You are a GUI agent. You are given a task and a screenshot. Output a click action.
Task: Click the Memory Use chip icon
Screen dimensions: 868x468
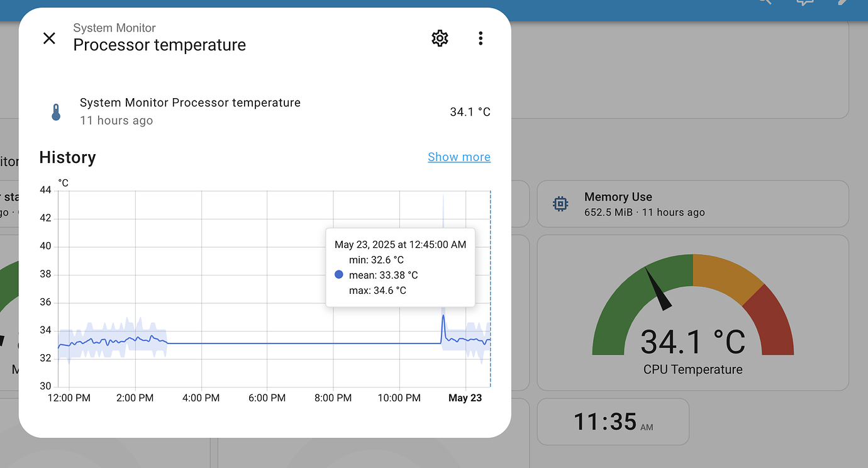560,203
